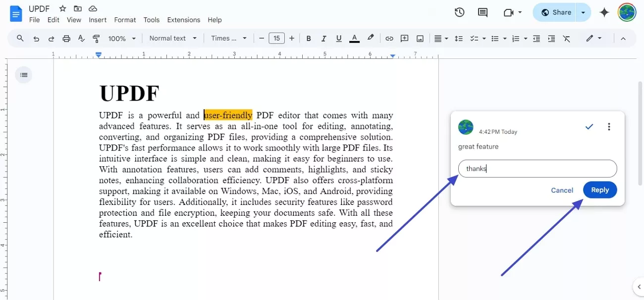Toggle underline formatting
644x300 pixels.
339,38
